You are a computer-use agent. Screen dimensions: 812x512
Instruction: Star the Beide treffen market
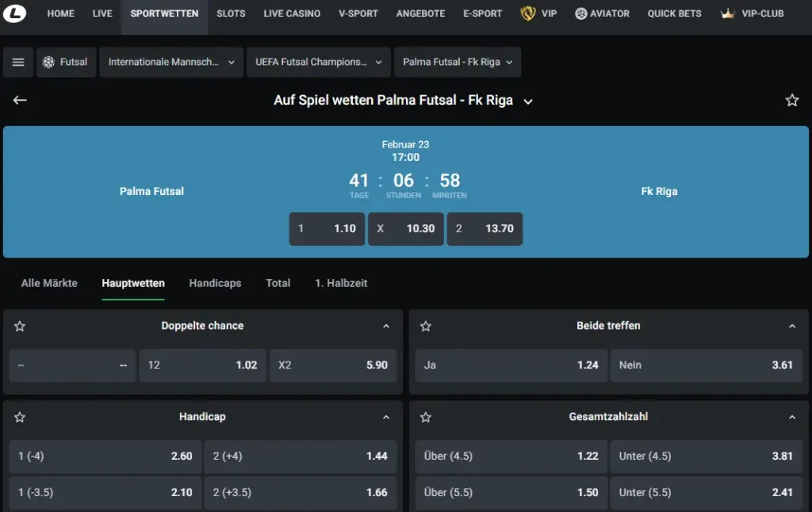point(426,326)
